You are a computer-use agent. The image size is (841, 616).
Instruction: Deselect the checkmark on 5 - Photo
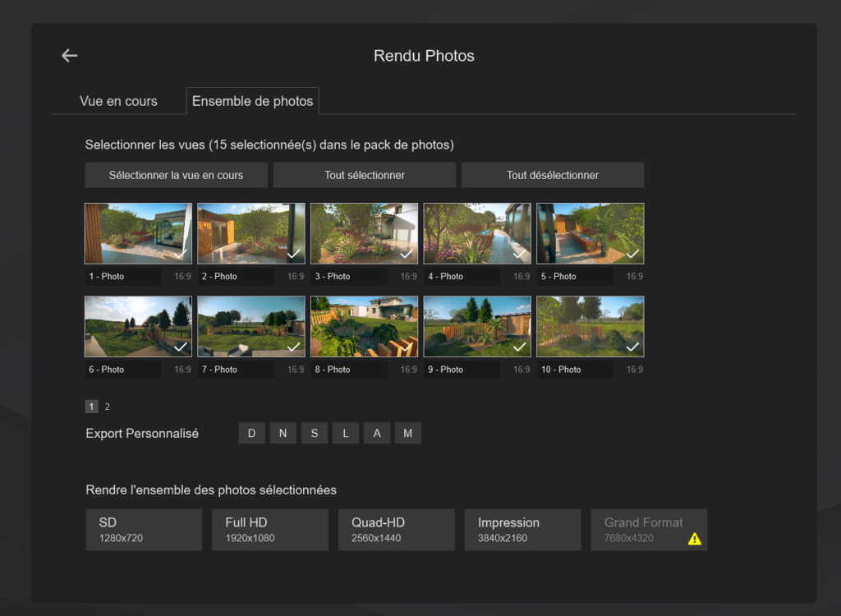(x=632, y=254)
